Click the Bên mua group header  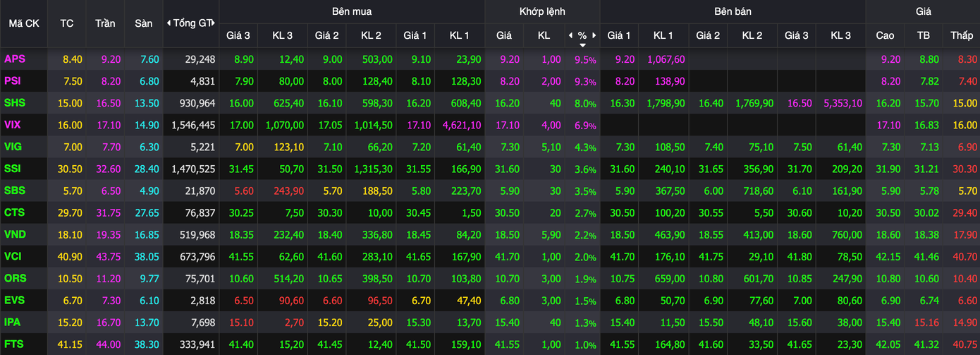click(x=352, y=11)
